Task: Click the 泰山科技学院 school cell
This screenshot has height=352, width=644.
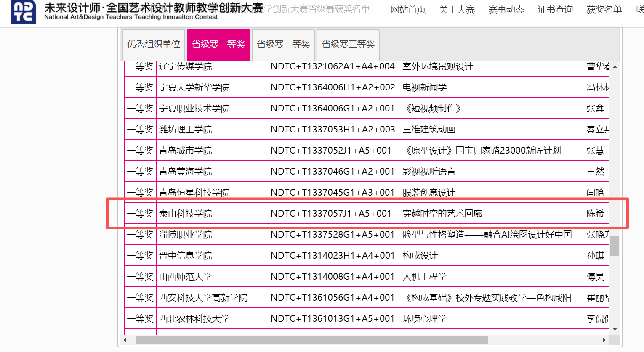Action: pos(186,214)
